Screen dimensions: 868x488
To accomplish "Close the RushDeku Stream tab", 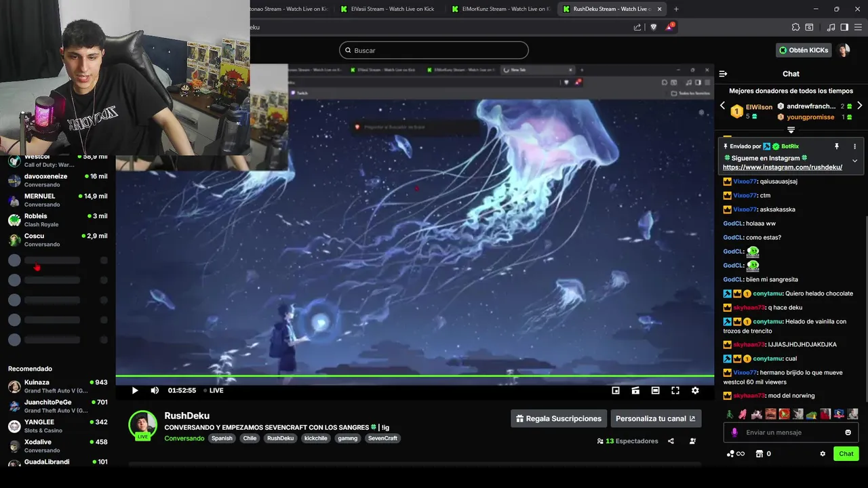I will (659, 9).
